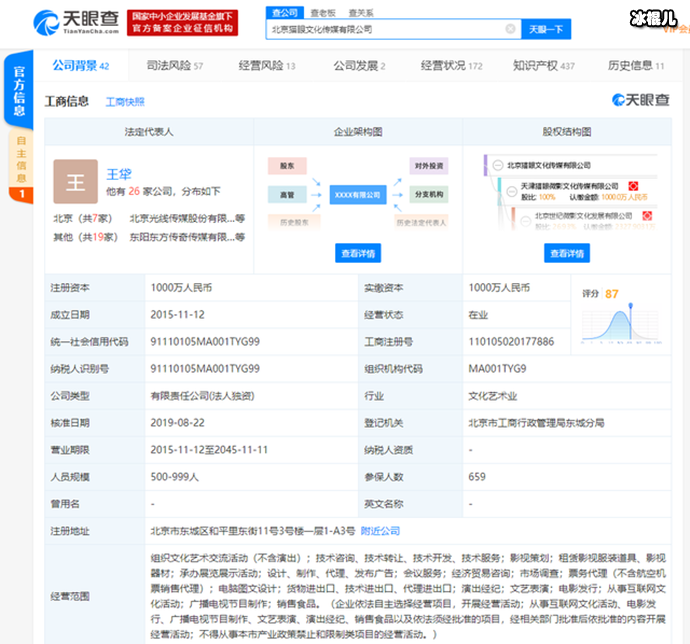Click the 企业架构图 column header

[358, 132]
